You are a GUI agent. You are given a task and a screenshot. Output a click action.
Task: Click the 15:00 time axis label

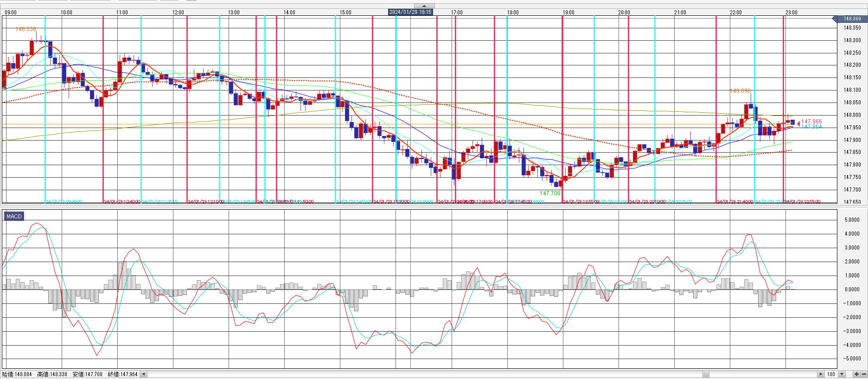pyautogui.click(x=345, y=13)
